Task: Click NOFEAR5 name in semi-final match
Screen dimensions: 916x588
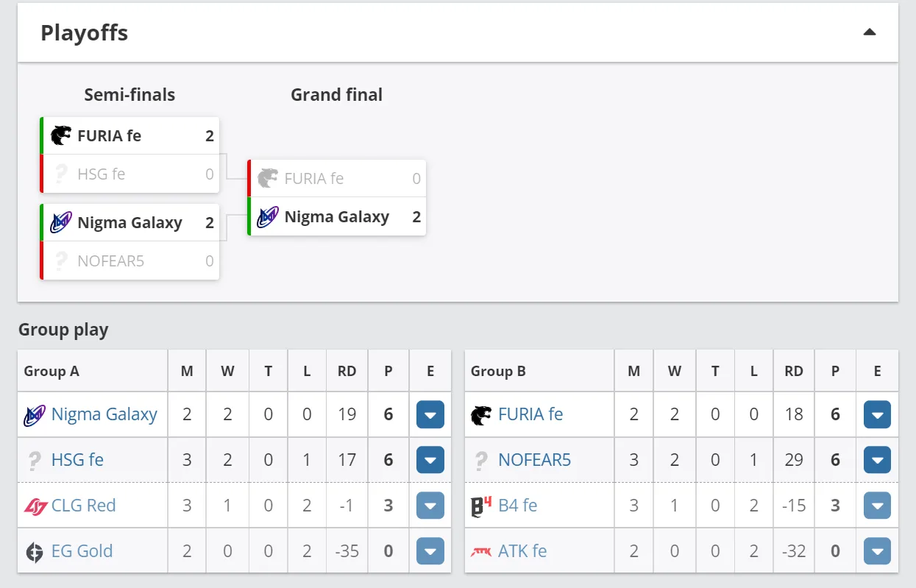Action: click(x=110, y=261)
